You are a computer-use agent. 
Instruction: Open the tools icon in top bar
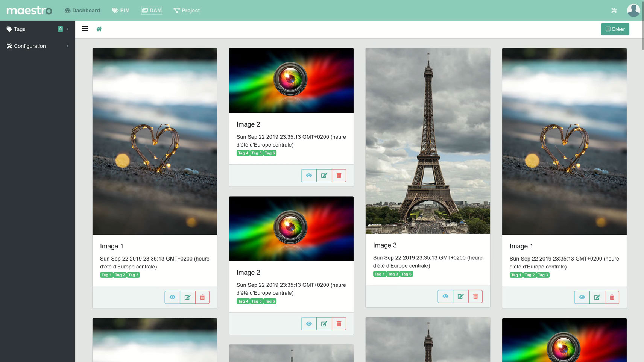pos(614,10)
